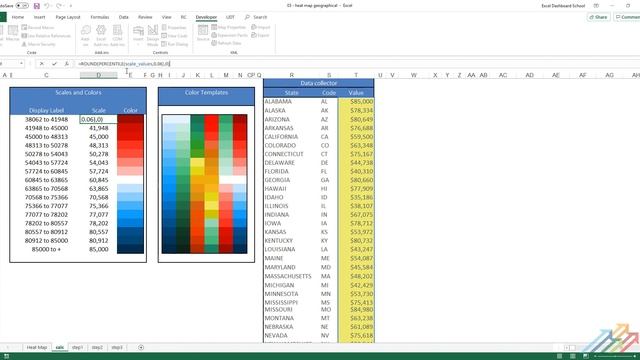Select column T header
This screenshot has height=360, width=640.
click(x=356, y=75)
